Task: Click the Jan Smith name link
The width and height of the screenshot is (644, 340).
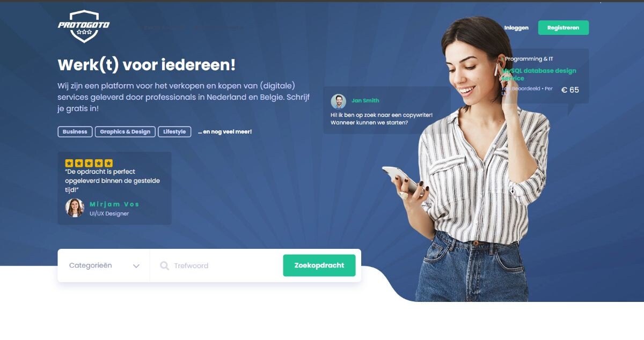Action: click(365, 100)
